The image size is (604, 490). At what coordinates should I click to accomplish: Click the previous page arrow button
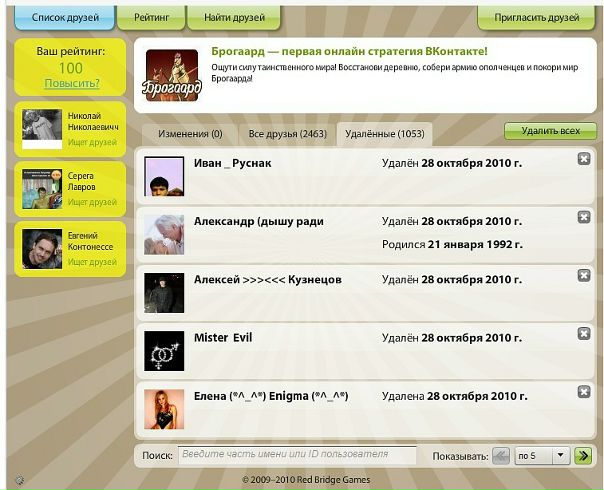(x=501, y=456)
